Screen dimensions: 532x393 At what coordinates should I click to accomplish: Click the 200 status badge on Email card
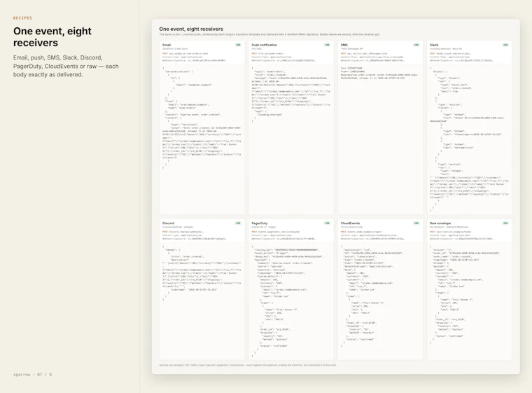click(x=238, y=45)
